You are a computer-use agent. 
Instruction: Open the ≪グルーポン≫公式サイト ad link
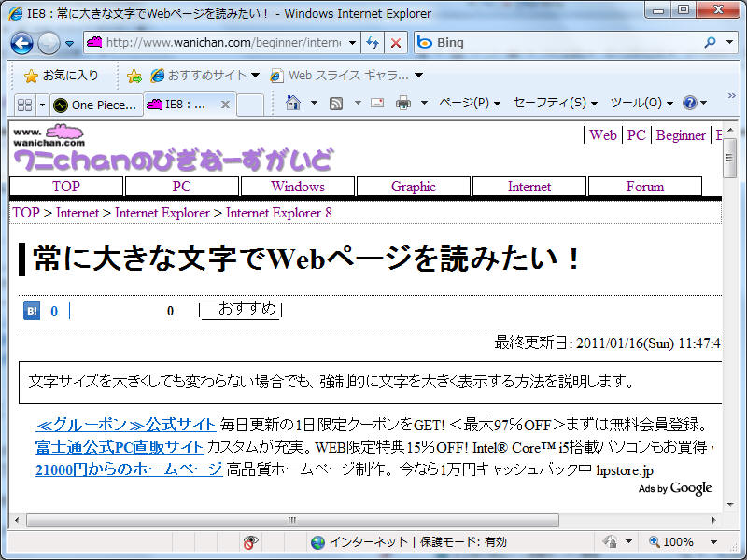pyautogui.click(x=126, y=425)
